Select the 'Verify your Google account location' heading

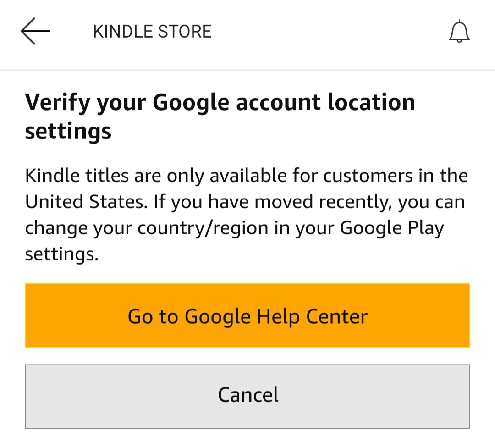[220, 116]
